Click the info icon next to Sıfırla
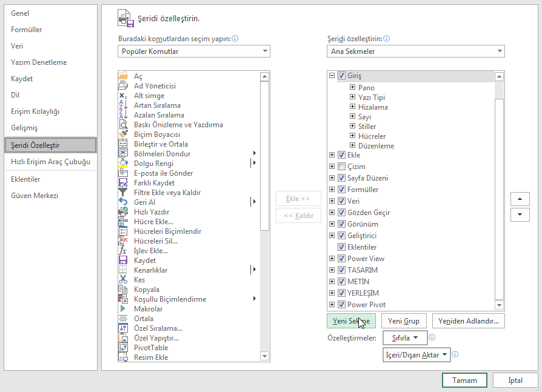Viewport: 542px width, 392px height. coord(432,337)
